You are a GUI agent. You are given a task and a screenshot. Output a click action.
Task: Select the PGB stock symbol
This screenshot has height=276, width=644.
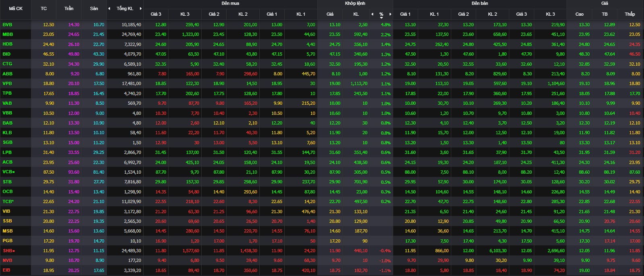[x=8, y=241]
